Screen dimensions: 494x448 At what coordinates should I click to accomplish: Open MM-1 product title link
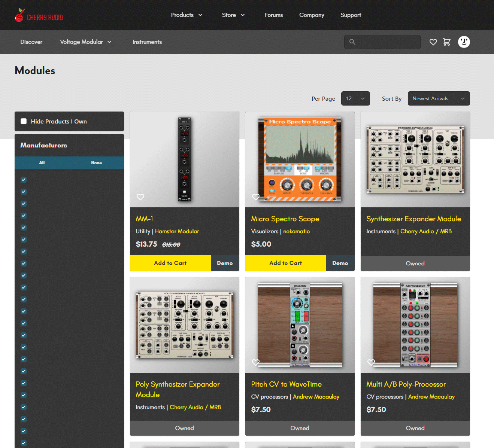point(145,219)
